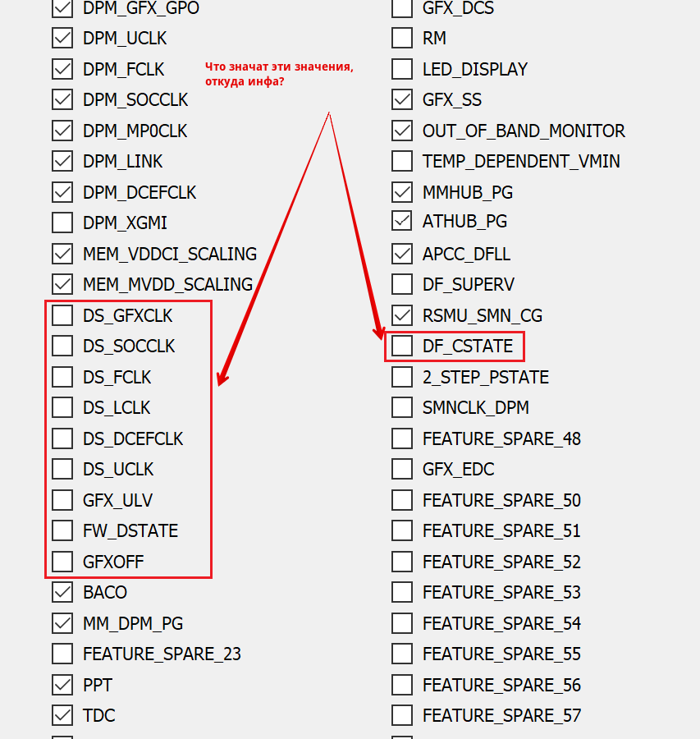Uncheck GFX_SS checkbox
Screen dimensions: 700x739
coord(402,100)
